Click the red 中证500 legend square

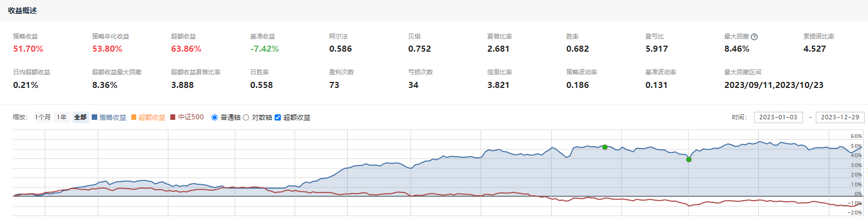tap(173, 117)
